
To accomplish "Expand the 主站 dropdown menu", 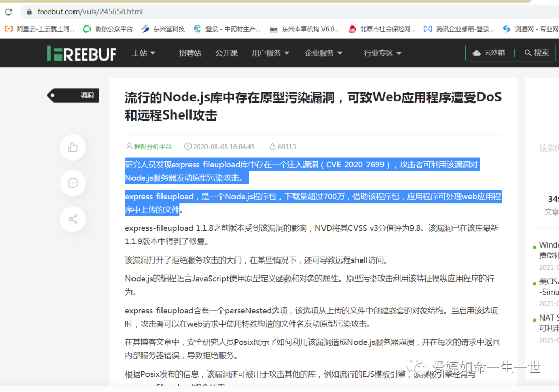I will point(143,53).
